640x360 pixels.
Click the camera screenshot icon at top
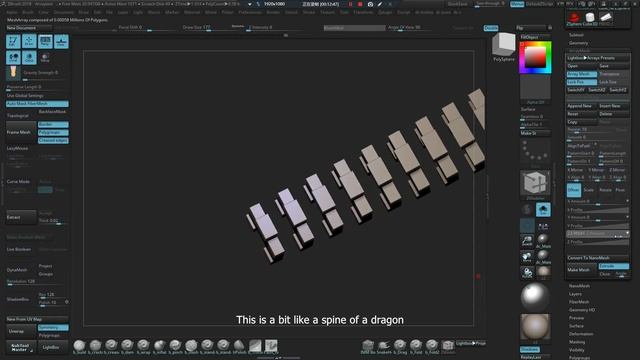(x=370, y=4)
